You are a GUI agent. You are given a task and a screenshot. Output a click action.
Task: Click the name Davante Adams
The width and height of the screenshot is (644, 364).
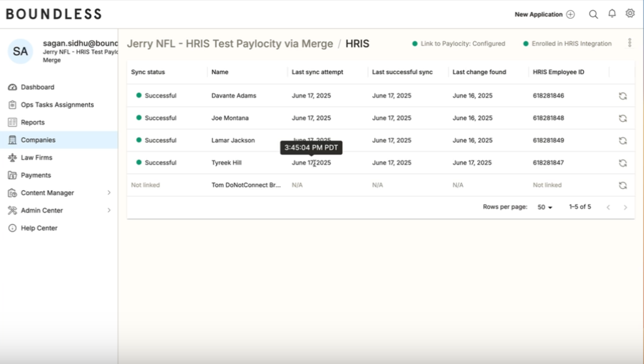[x=234, y=95]
